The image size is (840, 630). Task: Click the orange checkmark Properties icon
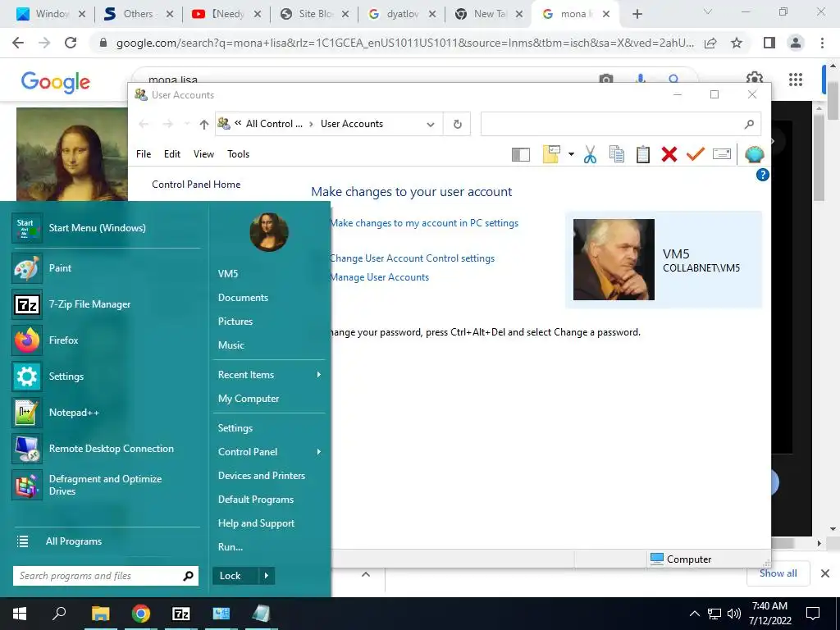pyautogui.click(x=696, y=154)
